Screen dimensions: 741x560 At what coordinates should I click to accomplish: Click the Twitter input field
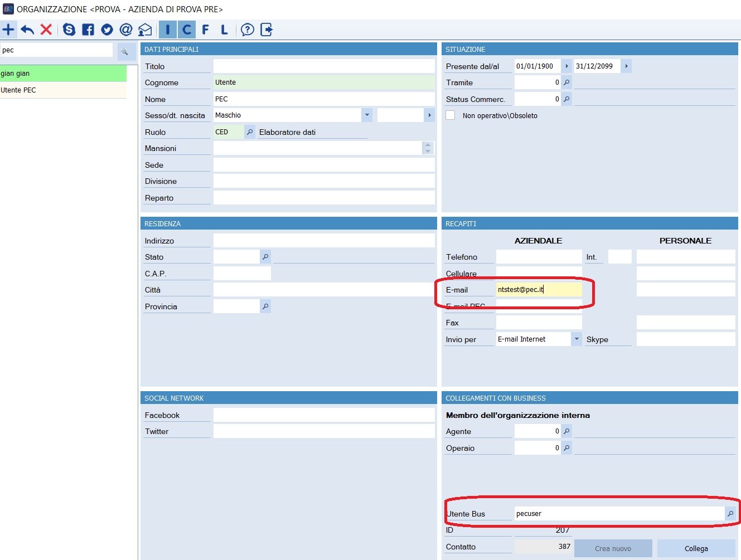324,431
